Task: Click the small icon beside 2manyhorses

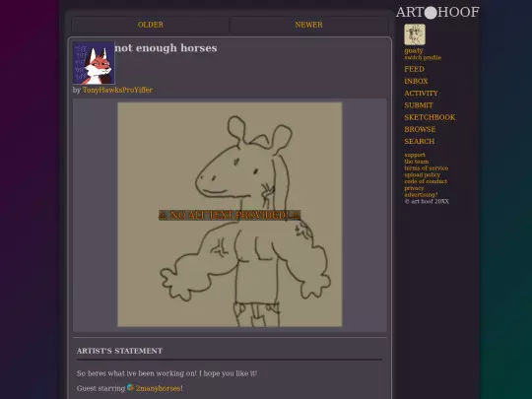Action: 130,387
